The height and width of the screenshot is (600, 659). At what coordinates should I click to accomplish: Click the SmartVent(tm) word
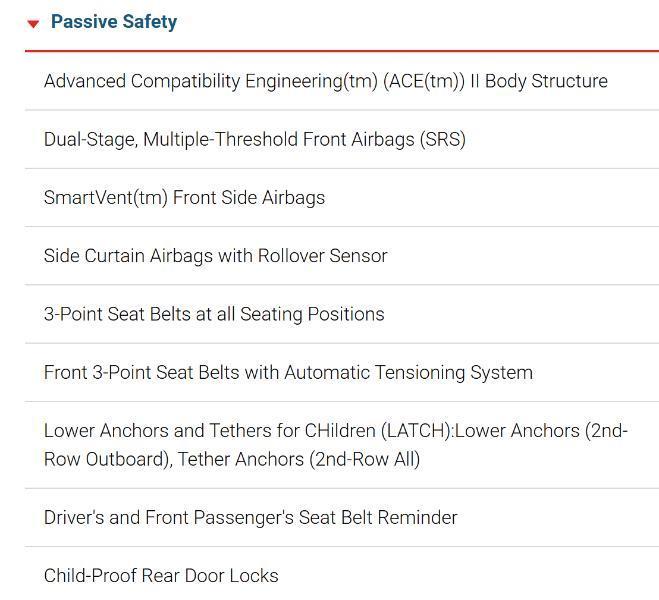106,197
